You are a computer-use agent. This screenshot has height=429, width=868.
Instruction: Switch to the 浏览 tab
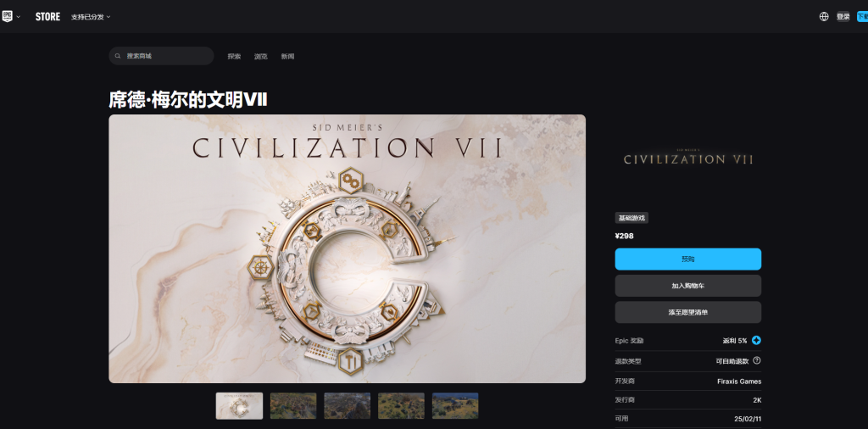point(261,57)
